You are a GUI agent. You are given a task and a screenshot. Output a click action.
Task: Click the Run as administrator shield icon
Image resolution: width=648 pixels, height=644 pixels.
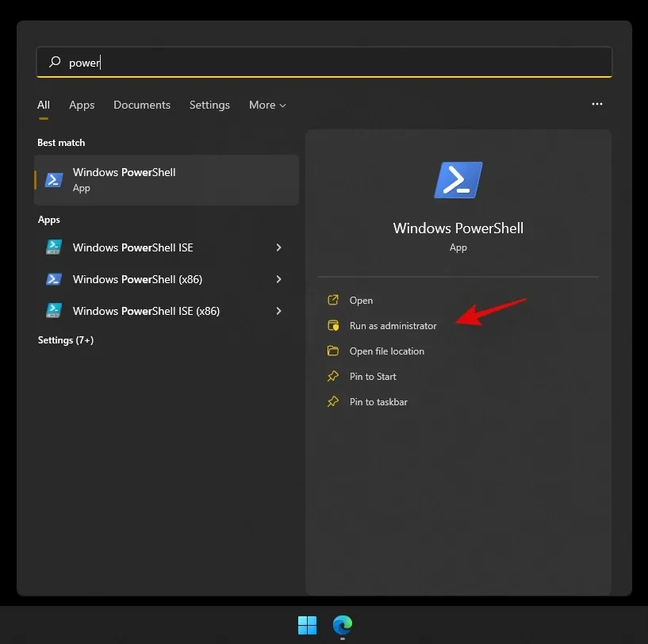tap(332, 326)
